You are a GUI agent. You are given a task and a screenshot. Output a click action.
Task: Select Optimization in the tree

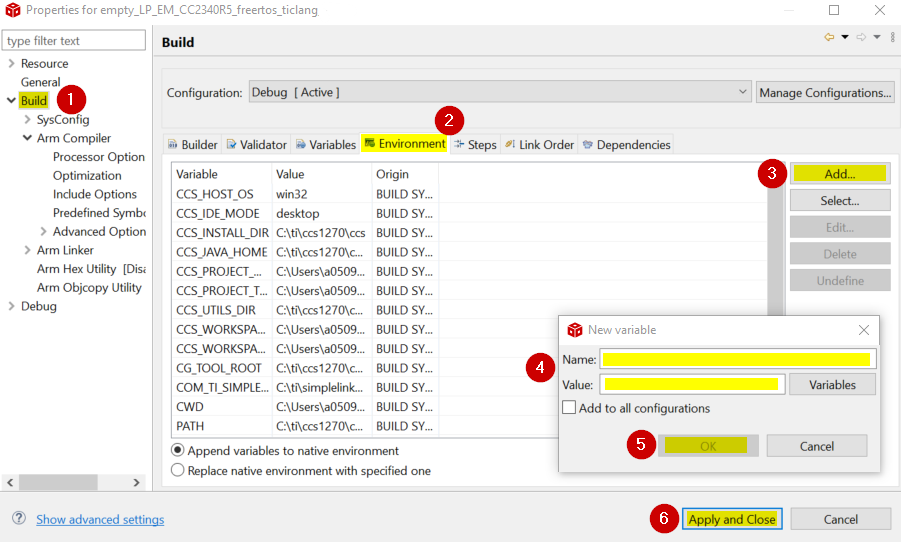coord(87,175)
